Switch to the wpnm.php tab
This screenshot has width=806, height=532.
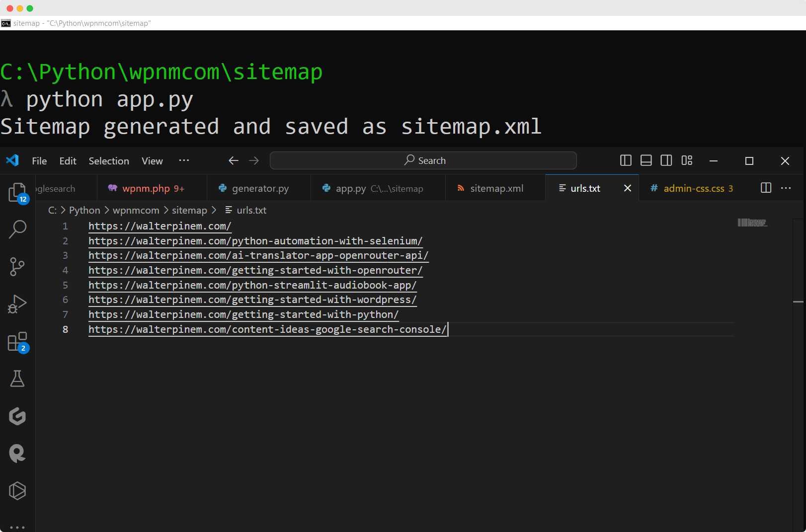click(152, 188)
